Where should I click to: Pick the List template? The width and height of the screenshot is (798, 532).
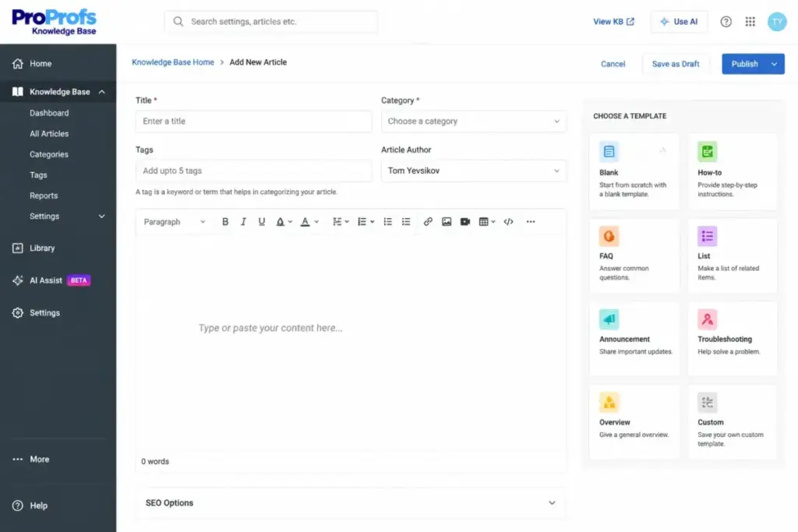[x=733, y=255]
